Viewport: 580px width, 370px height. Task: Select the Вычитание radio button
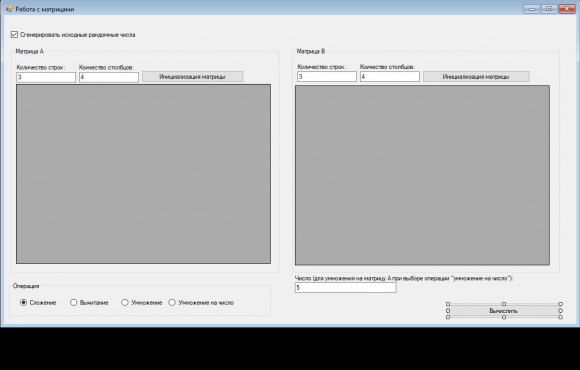74,303
